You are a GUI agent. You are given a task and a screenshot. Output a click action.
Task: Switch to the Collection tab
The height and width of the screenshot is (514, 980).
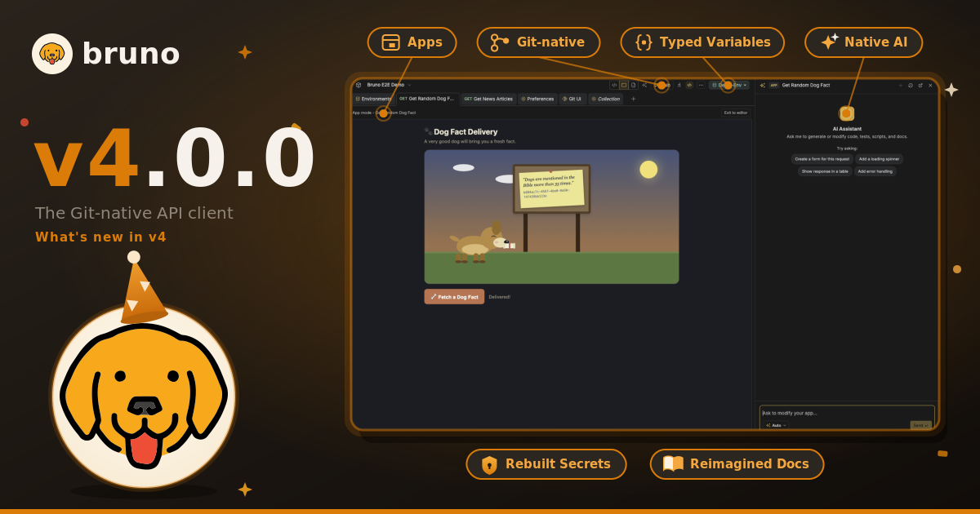(x=605, y=99)
